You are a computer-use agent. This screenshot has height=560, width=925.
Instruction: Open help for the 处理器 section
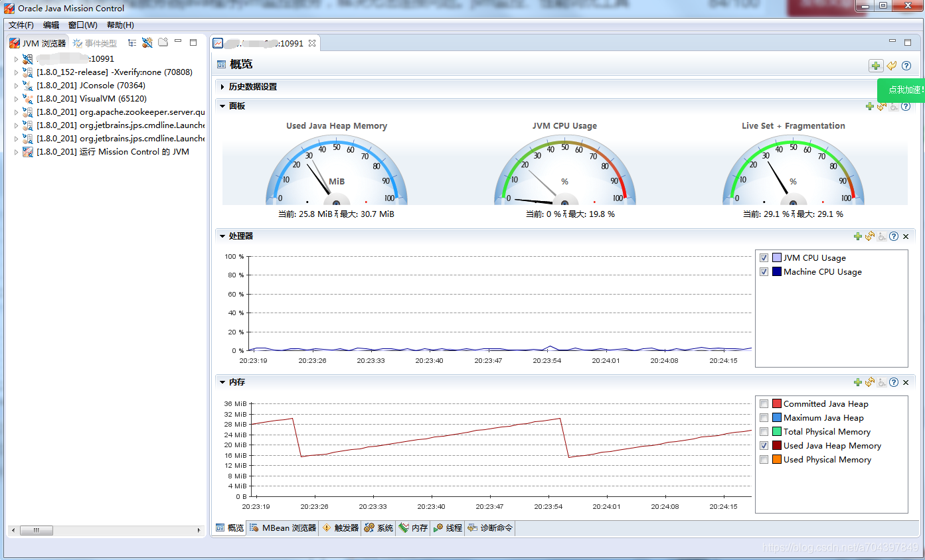coord(894,236)
